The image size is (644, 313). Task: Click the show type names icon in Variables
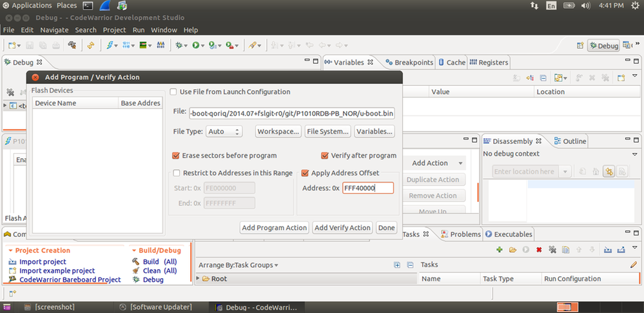tap(517, 77)
